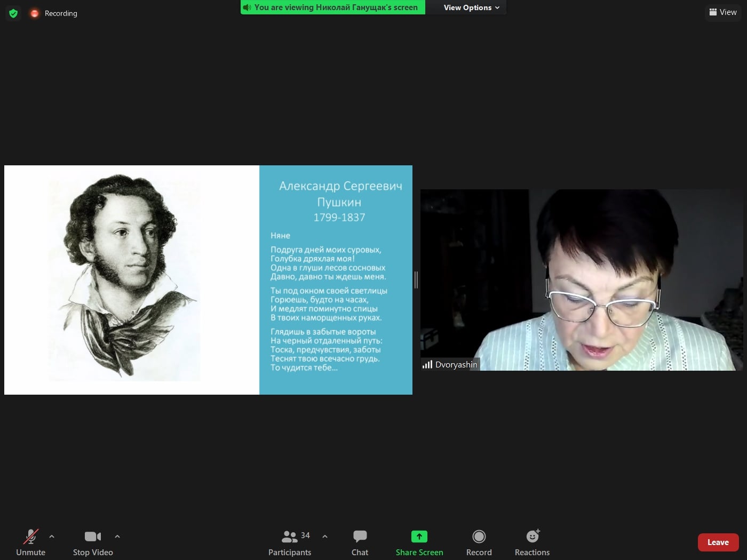Expand the arrow next to Participants
Image resolution: width=747 pixels, height=560 pixels.
[325, 537]
